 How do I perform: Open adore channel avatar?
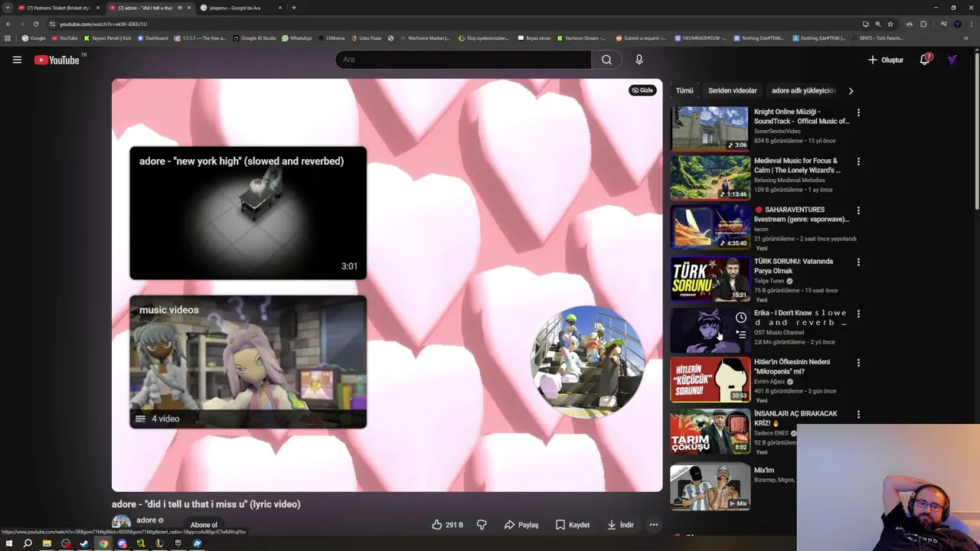pyautogui.click(x=121, y=523)
